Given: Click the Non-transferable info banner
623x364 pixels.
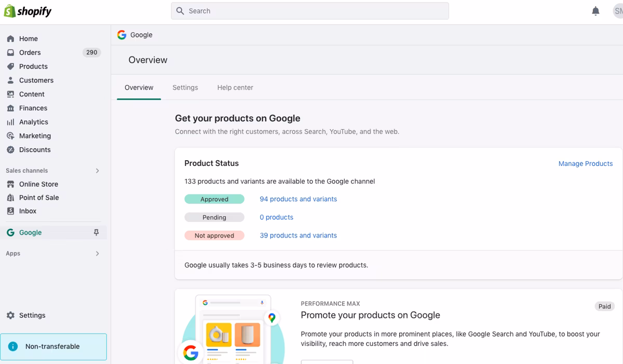Looking at the screenshot, I should tap(53, 346).
